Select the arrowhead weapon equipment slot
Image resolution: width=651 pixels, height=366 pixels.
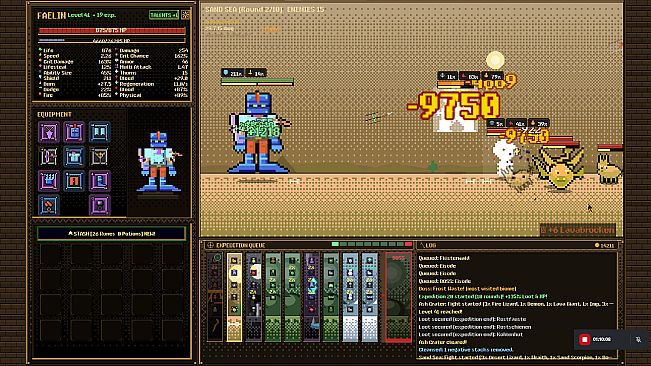(49, 132)
